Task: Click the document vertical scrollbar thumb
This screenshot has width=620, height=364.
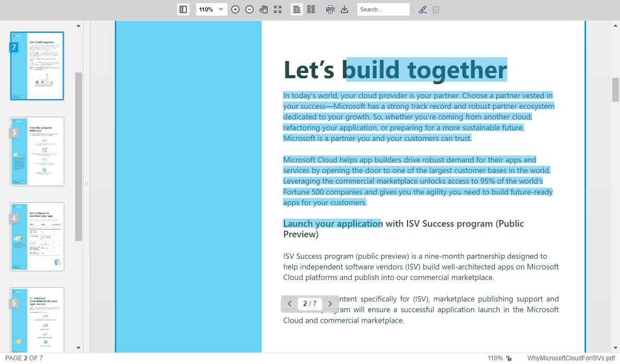Action: (x=615, y=90)
